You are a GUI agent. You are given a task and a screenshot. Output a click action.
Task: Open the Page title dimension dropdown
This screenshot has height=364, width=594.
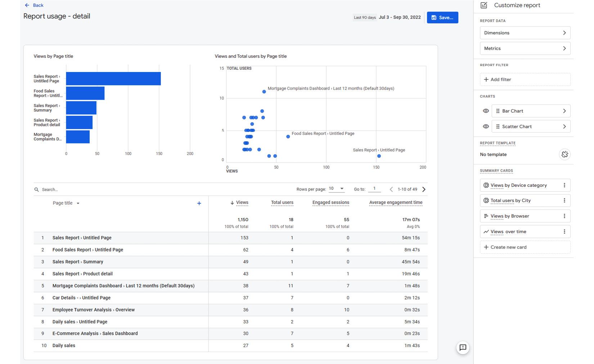click(66, 203)
